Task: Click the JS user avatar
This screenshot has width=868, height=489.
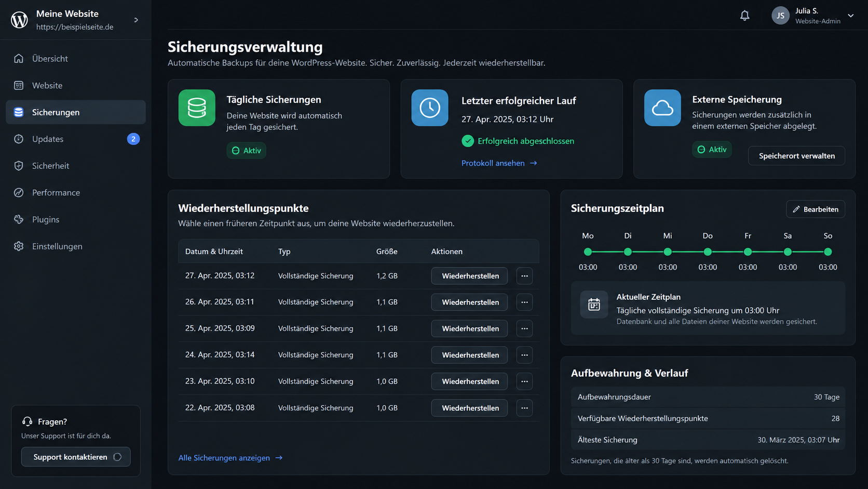Action: (x=780, y=16)
